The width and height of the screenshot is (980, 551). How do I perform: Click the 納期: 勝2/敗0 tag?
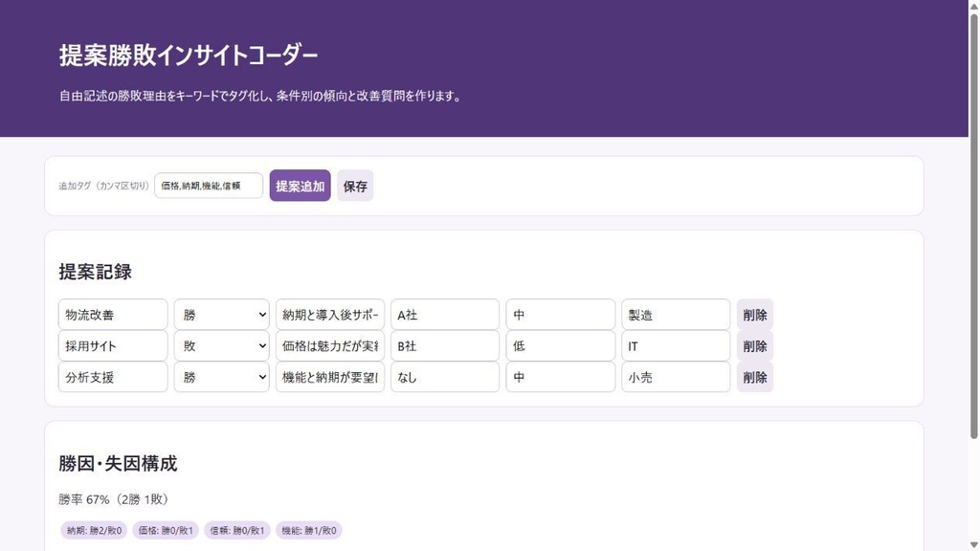[95, 530]
